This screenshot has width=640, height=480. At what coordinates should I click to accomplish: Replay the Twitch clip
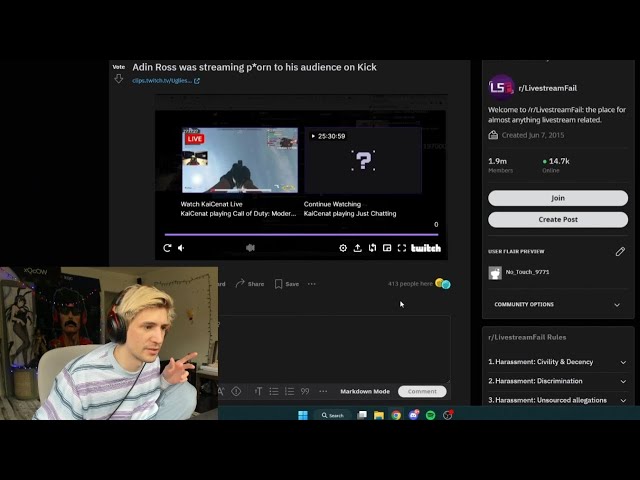[x=167, y=248]
